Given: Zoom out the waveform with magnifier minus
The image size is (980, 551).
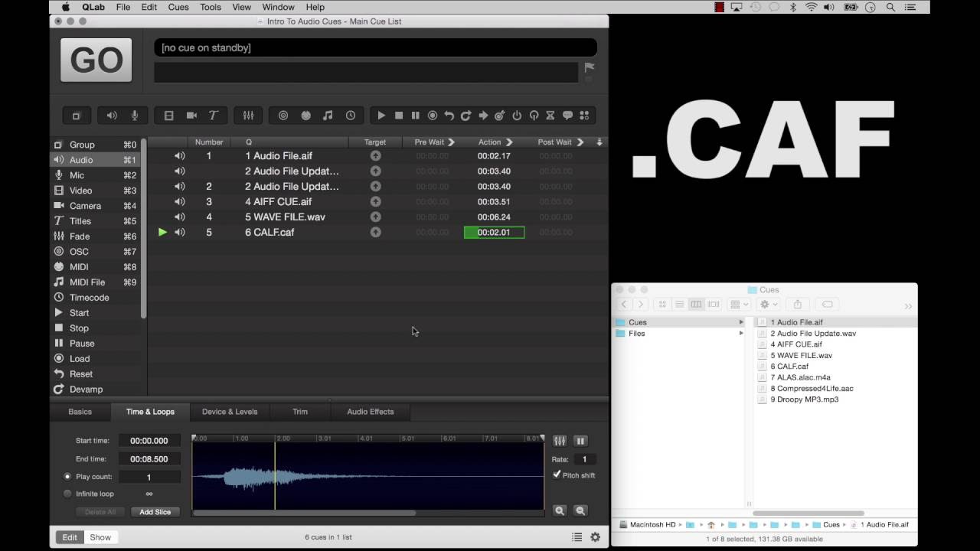Looking at the screenshot, I should coord(580,510).
